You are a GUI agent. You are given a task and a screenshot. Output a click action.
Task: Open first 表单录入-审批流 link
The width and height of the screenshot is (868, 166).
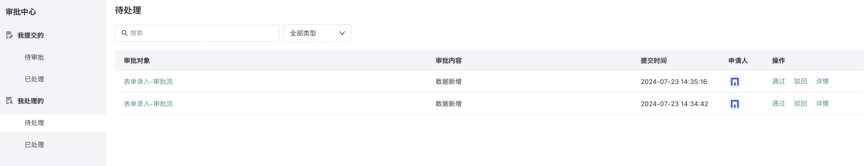click(148, 82)
